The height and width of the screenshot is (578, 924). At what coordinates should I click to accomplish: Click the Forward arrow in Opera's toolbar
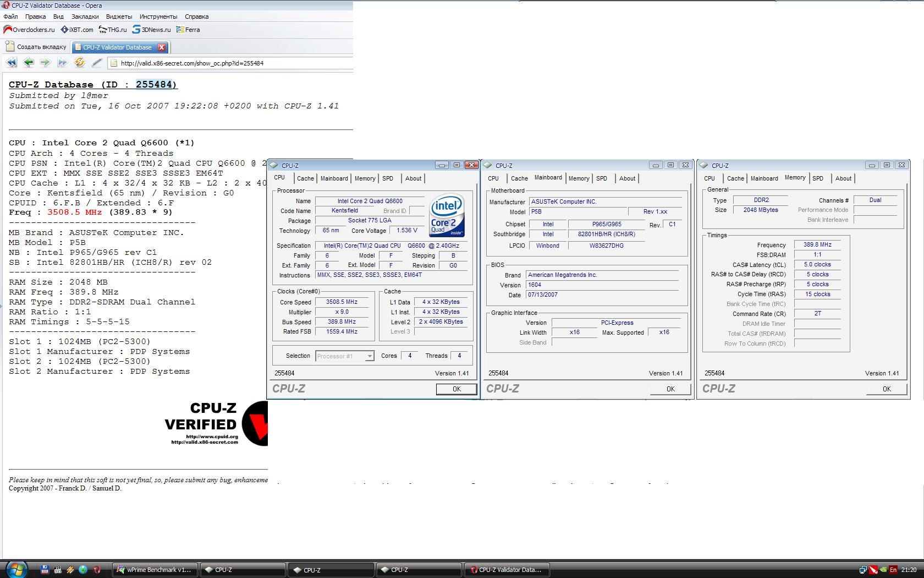coord(45,63)
